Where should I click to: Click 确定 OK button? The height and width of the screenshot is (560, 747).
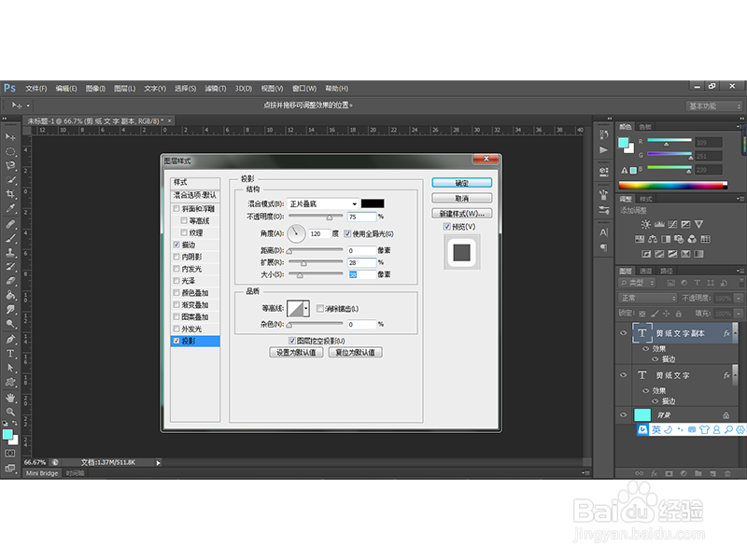click(x=461, y=183)
